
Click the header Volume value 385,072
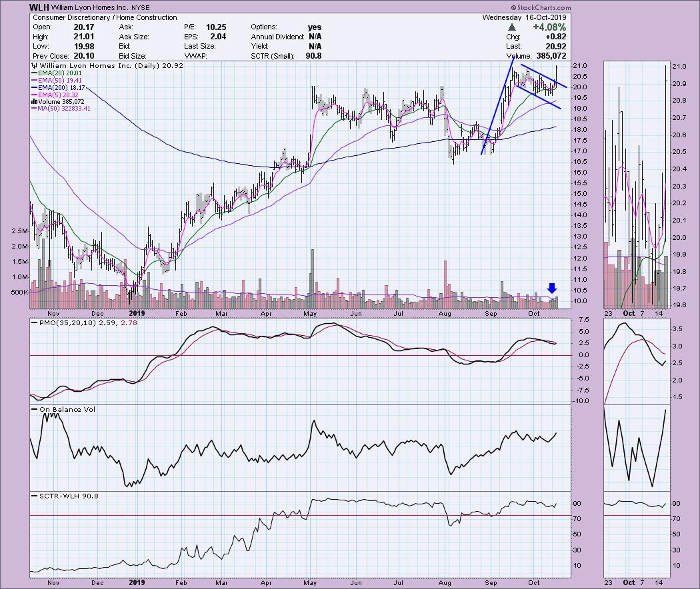(x=551, y=56)
